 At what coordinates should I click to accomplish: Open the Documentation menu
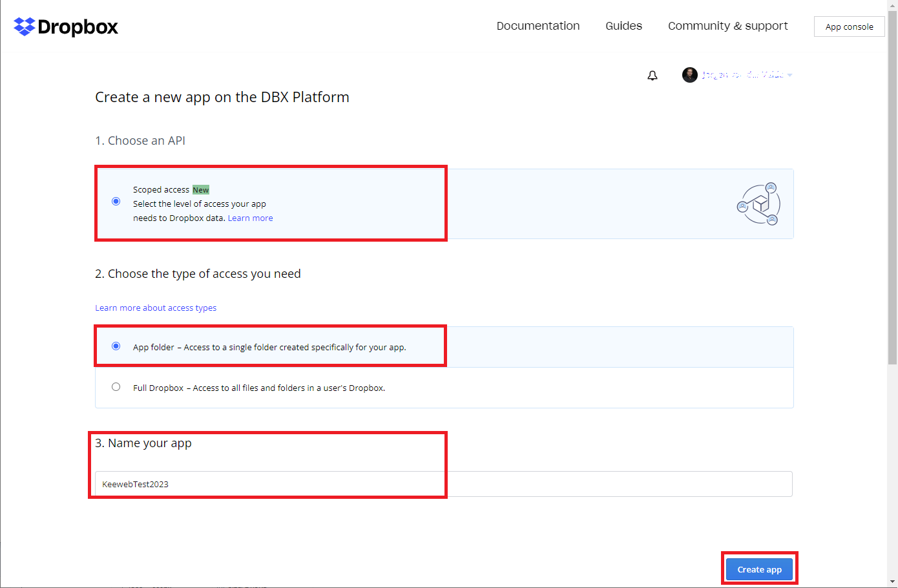click(538, 26)
